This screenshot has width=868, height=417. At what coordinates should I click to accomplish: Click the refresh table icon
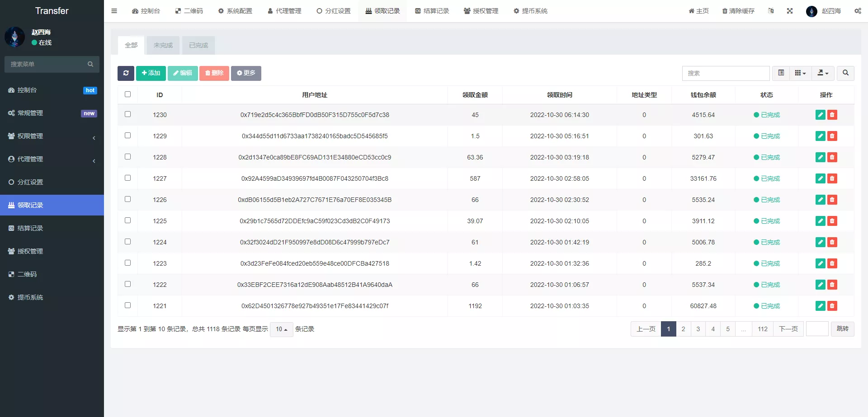[126, 73]
